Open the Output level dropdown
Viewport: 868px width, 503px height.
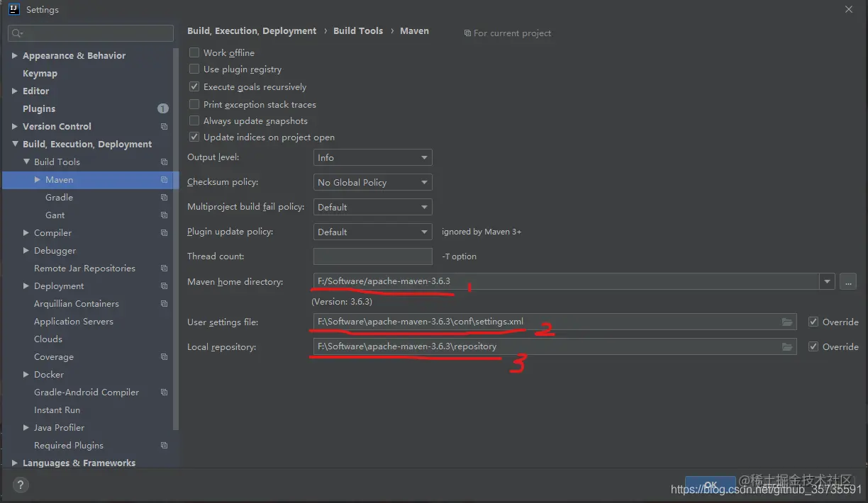373,158
